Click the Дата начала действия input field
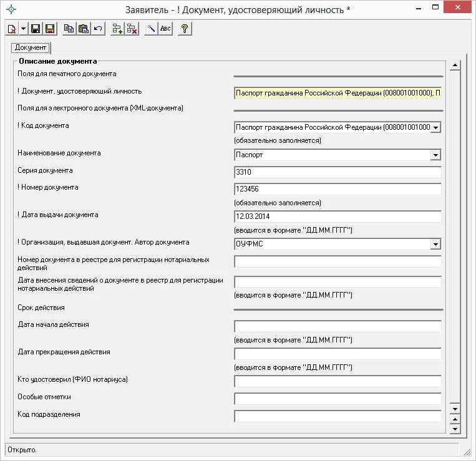Screen dimensions: 476x461 click(338, 326)
